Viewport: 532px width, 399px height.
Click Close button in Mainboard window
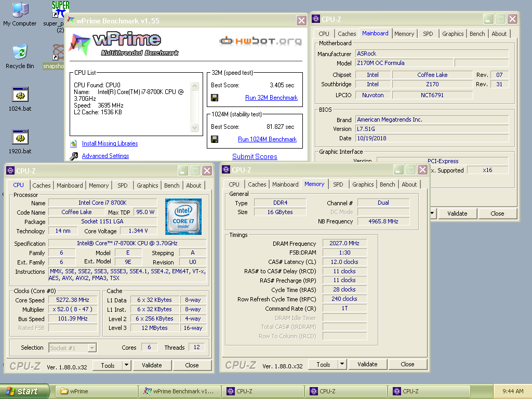[497, 214]
